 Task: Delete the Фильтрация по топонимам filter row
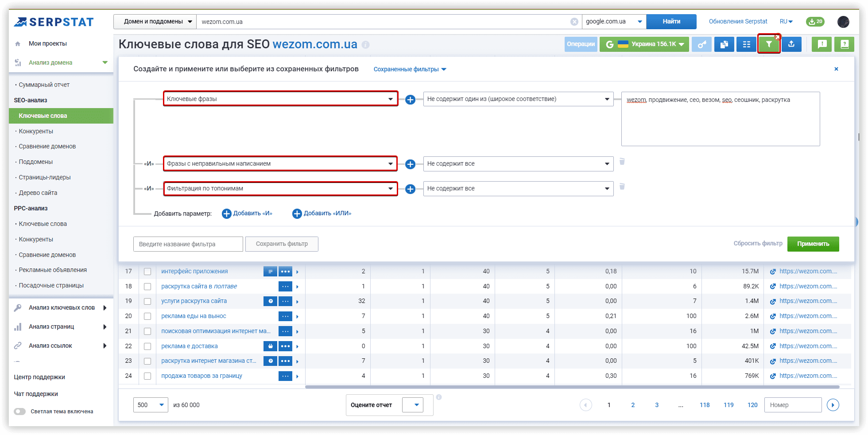tap(622, 186)
